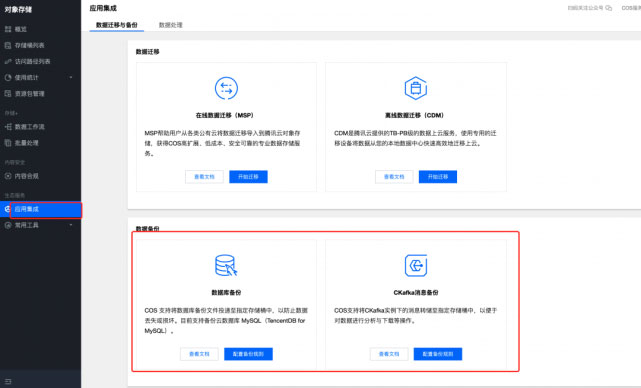The height and width of the screenshot is (388, 641).
Task: Open 数据工作流 data workflow icon
Action: [x=8, y=127]
